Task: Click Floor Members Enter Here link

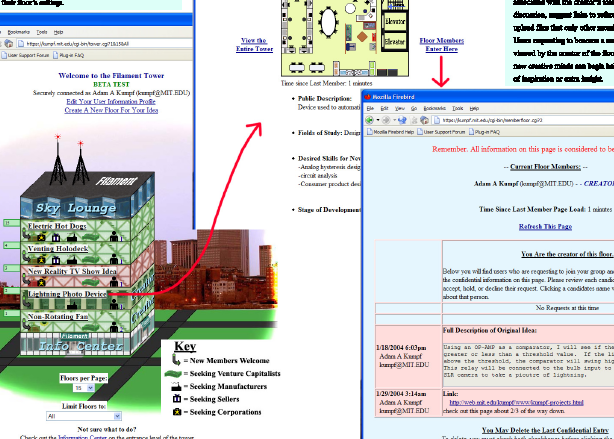Action: tap(442, 45)
